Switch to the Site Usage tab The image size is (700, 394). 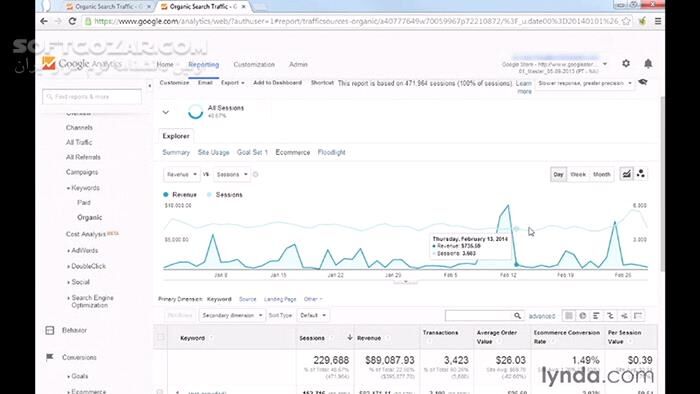213,152
